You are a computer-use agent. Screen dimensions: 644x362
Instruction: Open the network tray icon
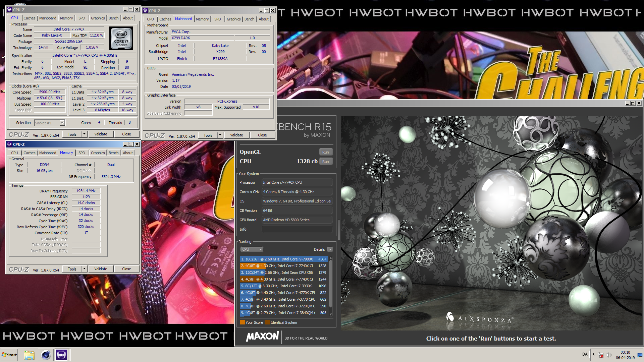601,355
